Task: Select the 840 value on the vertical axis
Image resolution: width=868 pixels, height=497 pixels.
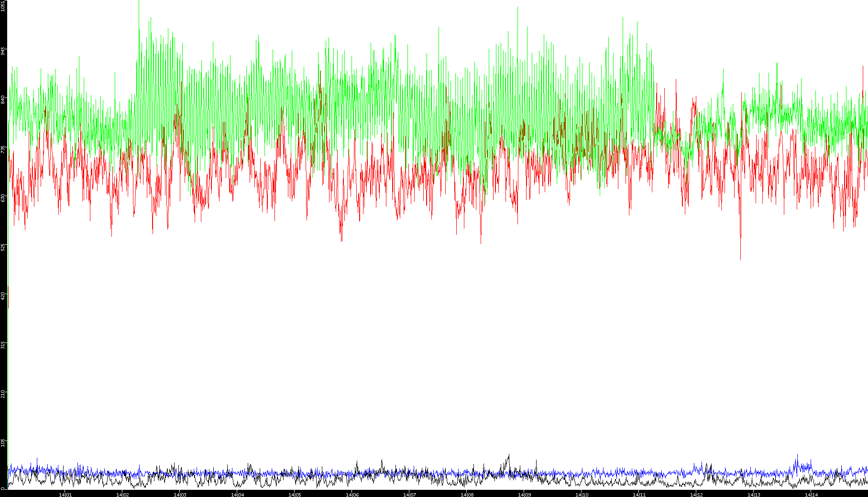Action: click(x=3, y=99)
